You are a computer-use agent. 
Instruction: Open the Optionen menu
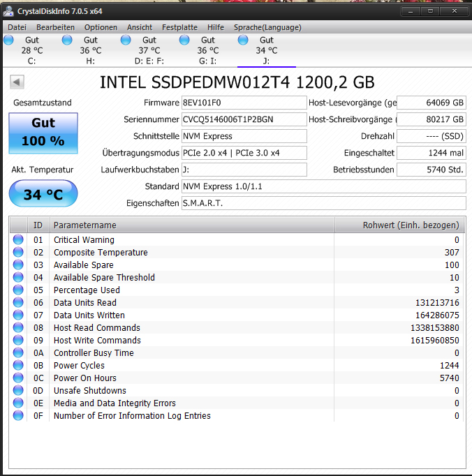click(x=101, y=27)
